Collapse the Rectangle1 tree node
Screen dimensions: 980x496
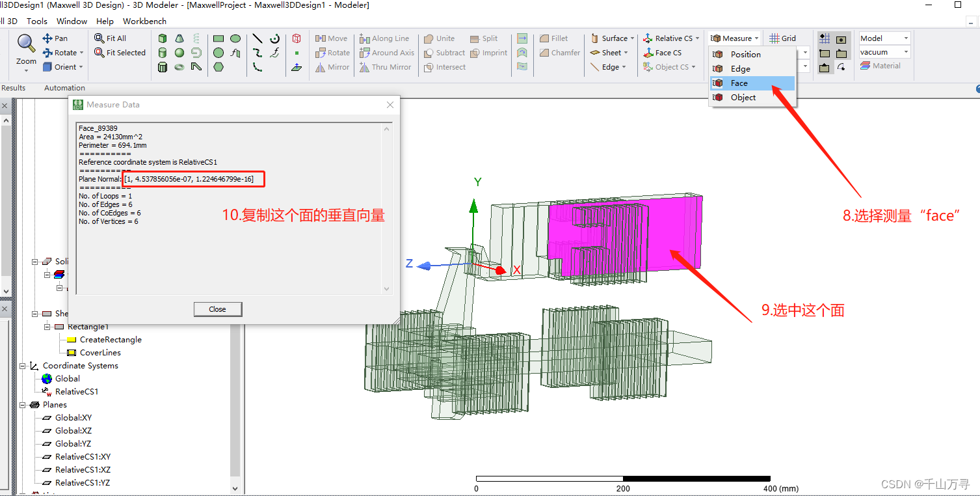[x=47, y=327]
